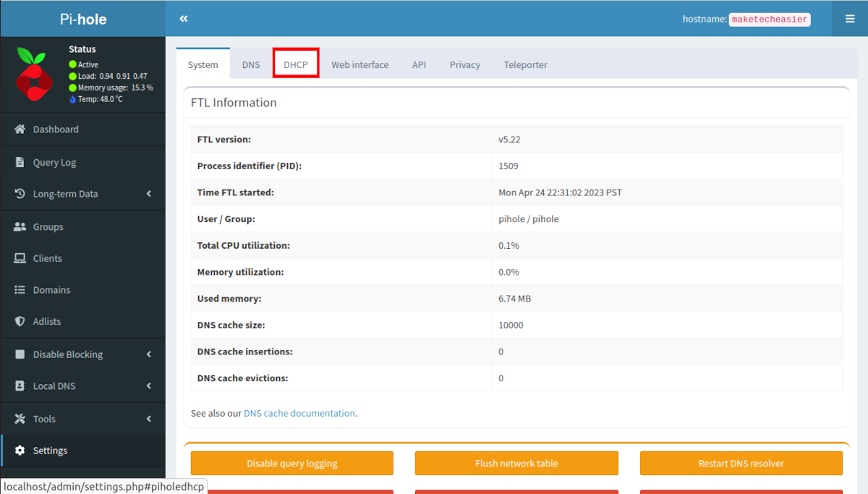
Task: Open the DNS cache documentation link
Action: (299, 413)
